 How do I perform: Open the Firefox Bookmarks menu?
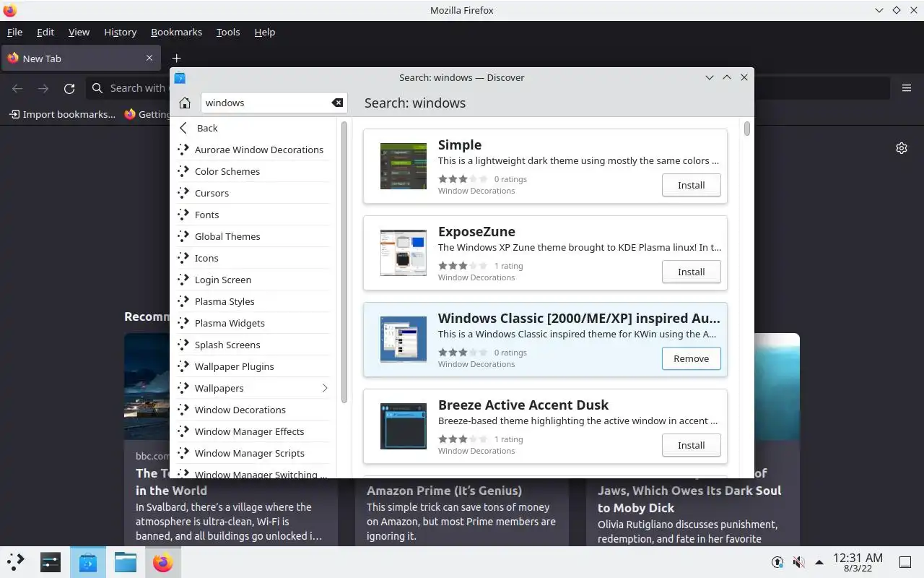(x=176, y=32)
